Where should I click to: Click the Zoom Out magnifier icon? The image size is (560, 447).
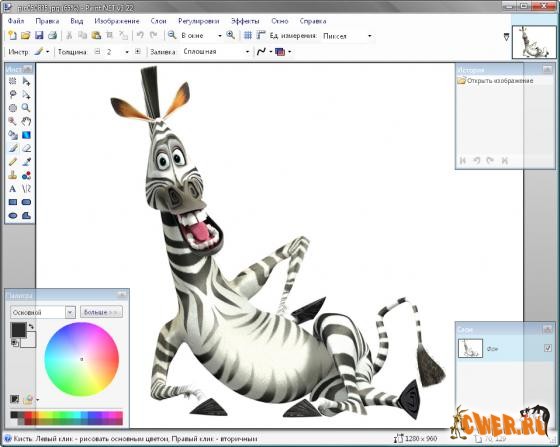coord(172,35)
